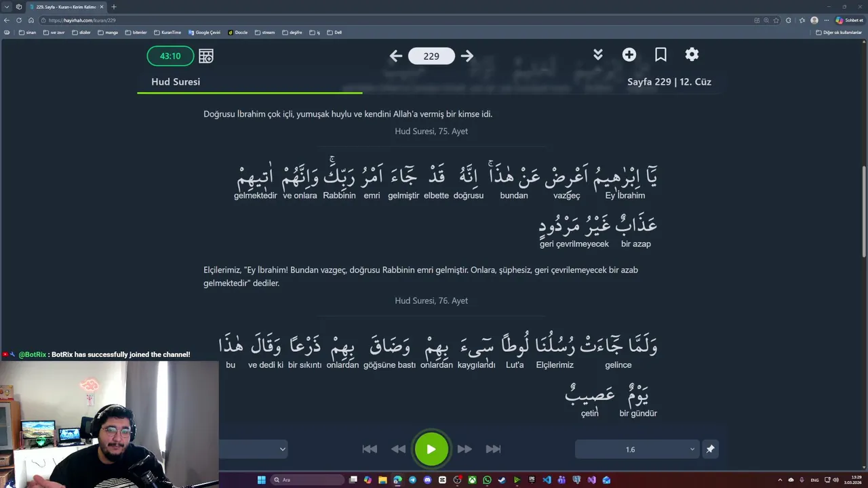
Task: Click the browser home icon
Action: click(31, 20)
